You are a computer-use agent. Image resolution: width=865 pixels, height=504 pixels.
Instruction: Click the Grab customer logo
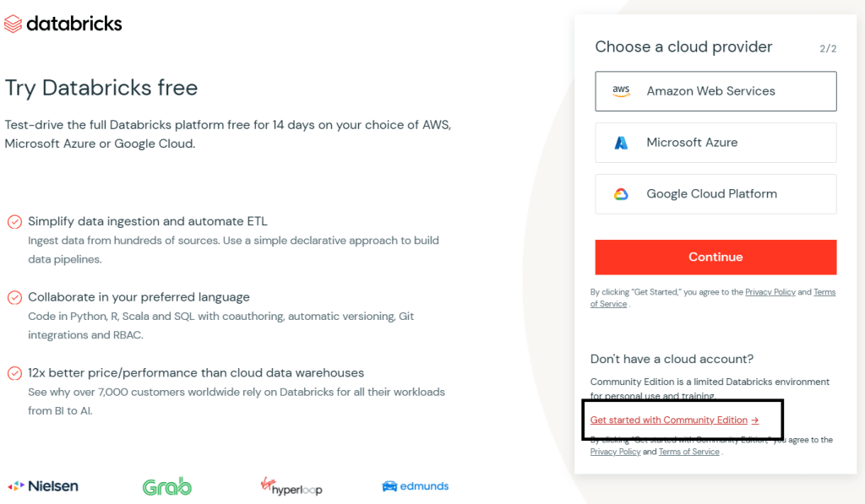tap(166, 486)
